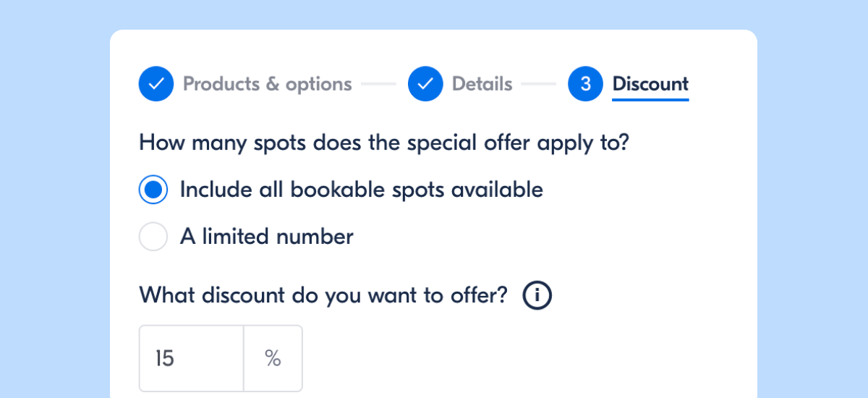Click the 'How many spots' question text

(x=384, y=142)
